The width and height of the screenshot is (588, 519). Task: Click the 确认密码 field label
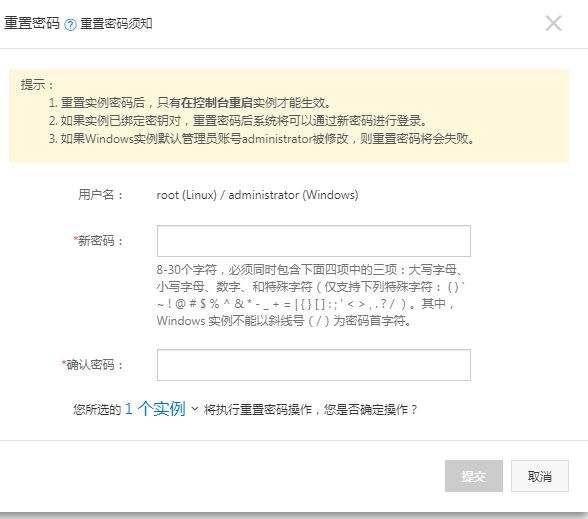point(92,364)
